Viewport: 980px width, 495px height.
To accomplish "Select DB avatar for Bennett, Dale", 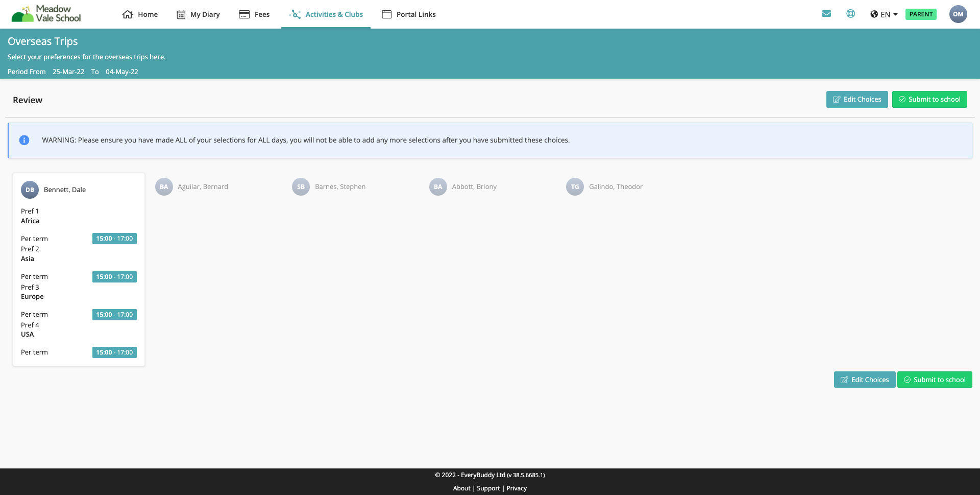I will pyautogui.click(x=30, y=190).
